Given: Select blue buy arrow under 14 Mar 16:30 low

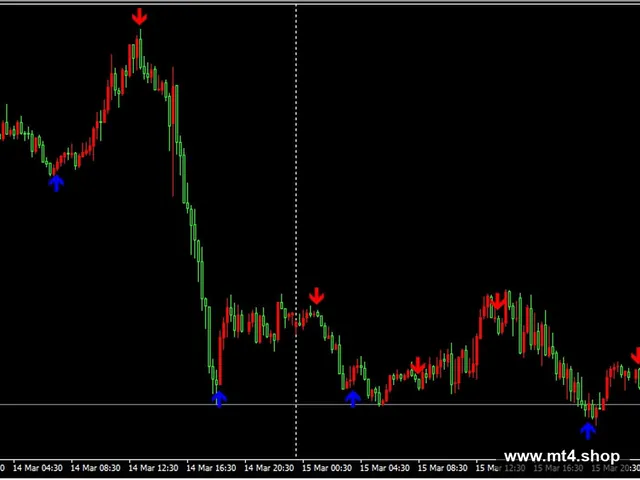Looking at the screenshot, I should pos(219,399).
